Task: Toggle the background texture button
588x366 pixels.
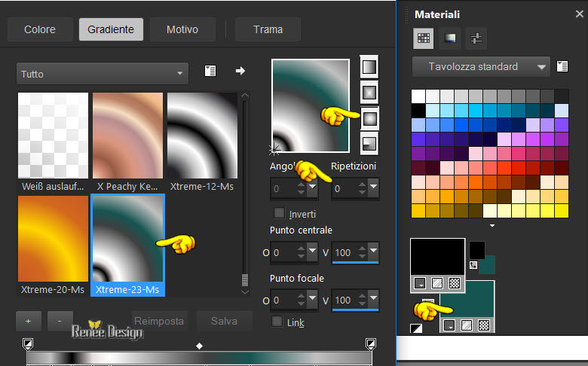Action: 467,325
